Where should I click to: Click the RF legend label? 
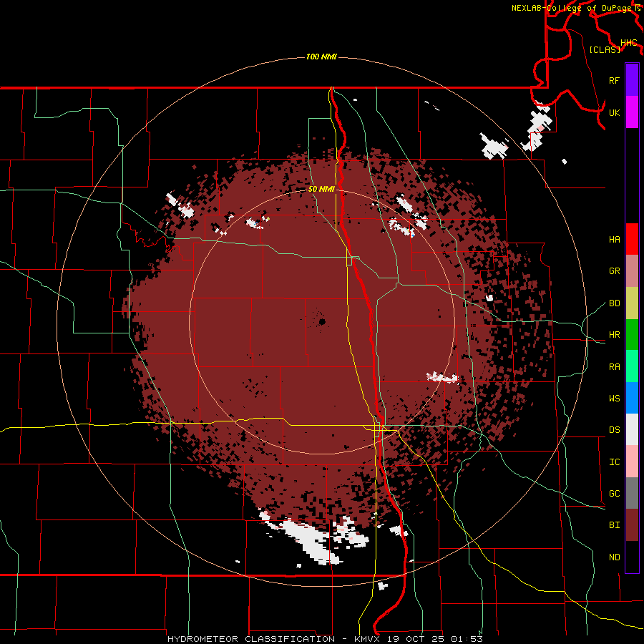(615, 80)
